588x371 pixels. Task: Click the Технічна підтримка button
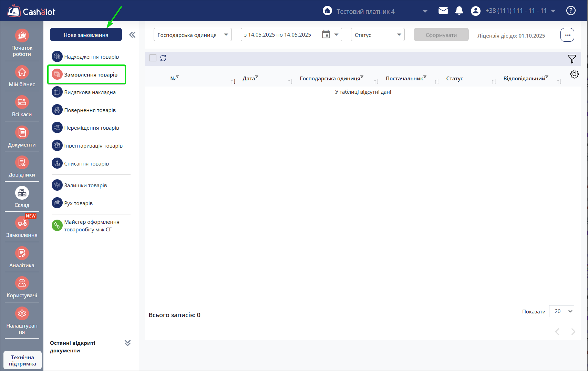click(x=22, y=360)
